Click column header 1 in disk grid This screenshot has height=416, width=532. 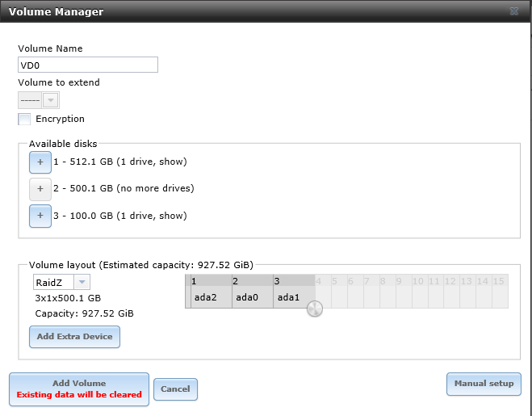click(x=212, y=281)
